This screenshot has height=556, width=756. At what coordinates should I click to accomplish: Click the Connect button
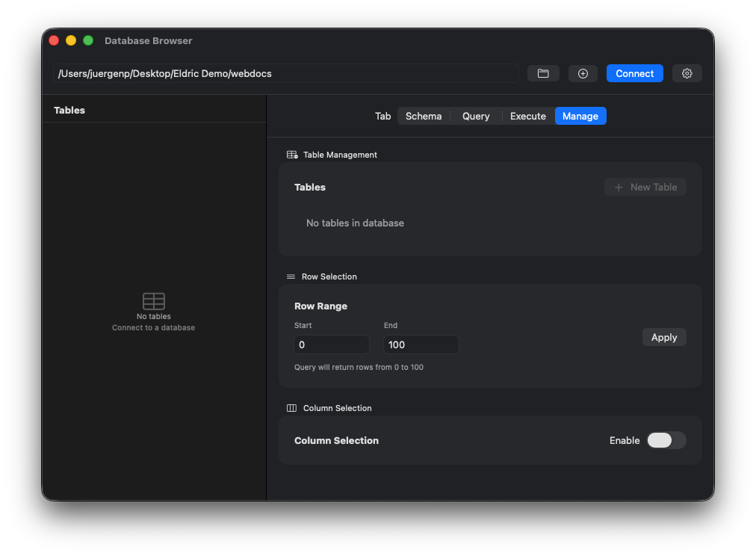[634, 73]
